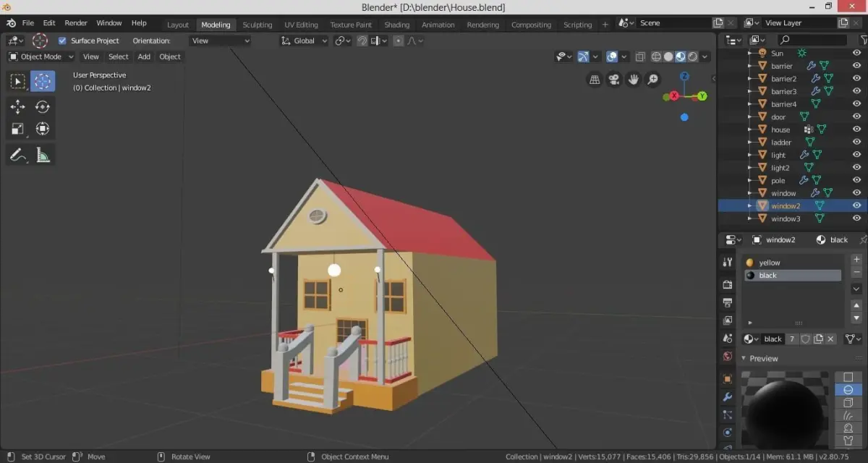The image size is (868, 463).
Task: Open the World properties tab
Action: pos(728,357)
